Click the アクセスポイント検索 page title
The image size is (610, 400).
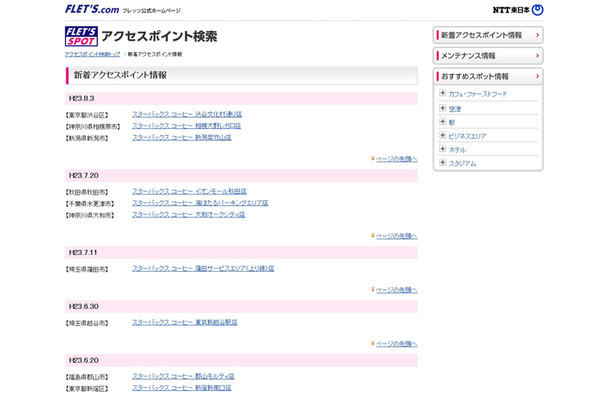pyautogui.click(x=159, y=36)
